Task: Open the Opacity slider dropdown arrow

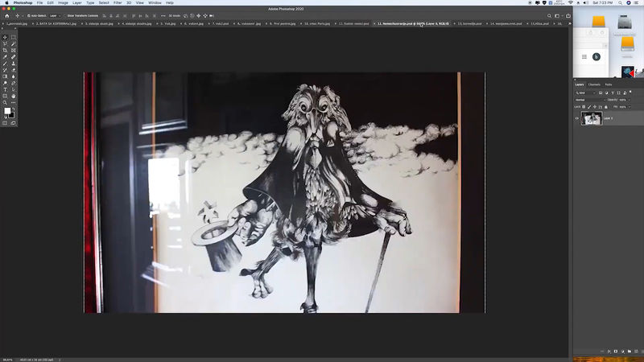Action: point(630,100)
